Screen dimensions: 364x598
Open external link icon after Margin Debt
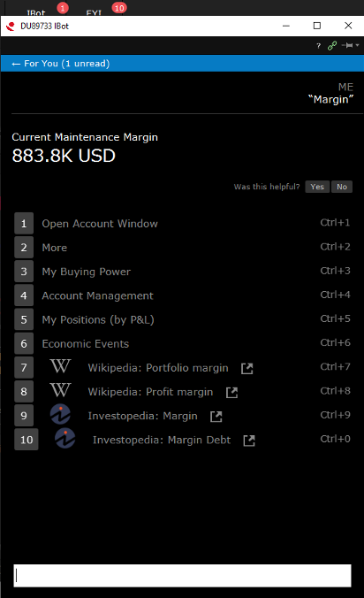(x=249, y=441)
